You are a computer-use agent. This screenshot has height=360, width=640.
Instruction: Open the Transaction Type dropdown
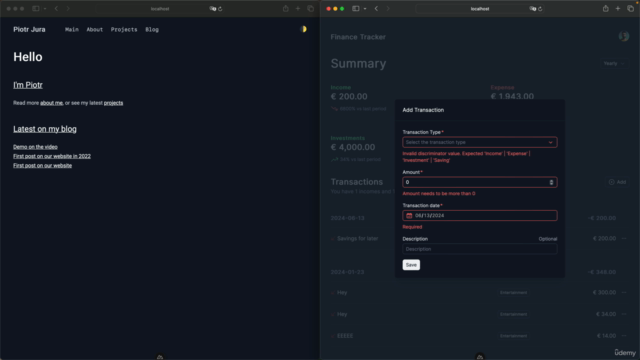coord(480,142)
